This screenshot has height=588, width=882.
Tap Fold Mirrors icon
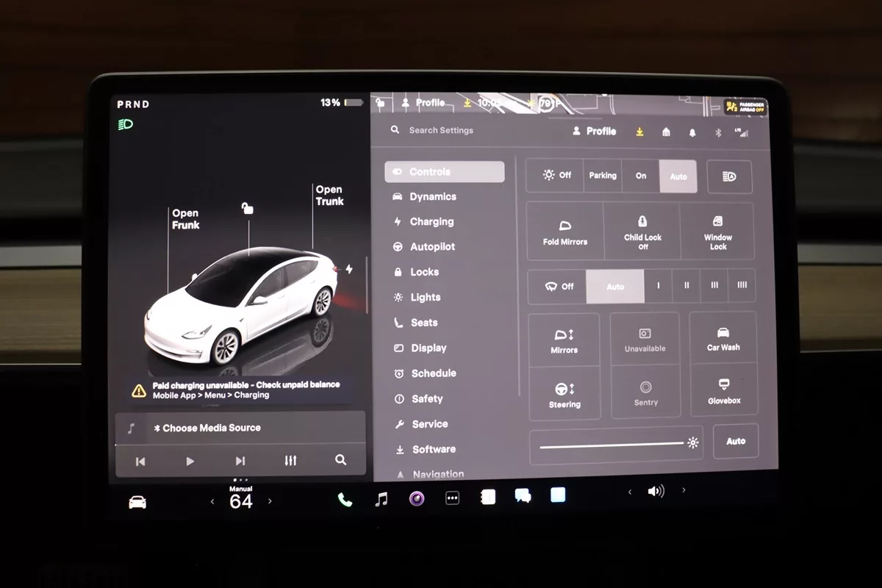pyautogui.click(x=564, y=232)
